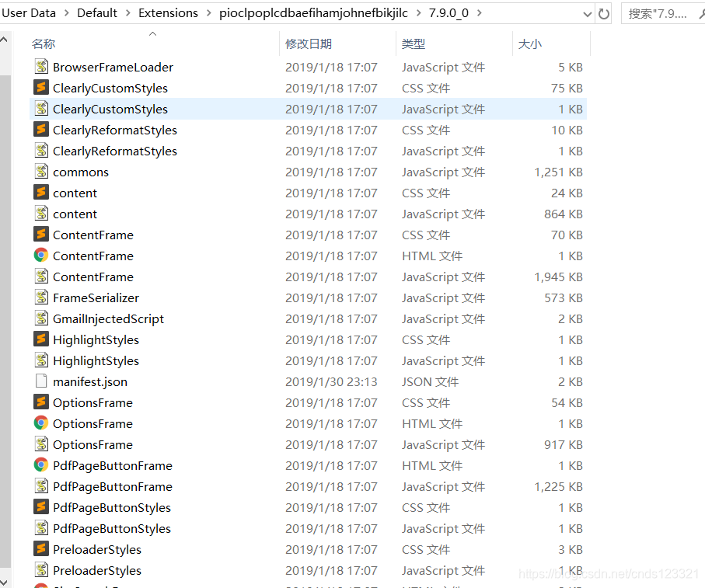Go to Extensions folder in breadcrumb
Viewport: 705px width, 588px height.
(x=168, y=13)
